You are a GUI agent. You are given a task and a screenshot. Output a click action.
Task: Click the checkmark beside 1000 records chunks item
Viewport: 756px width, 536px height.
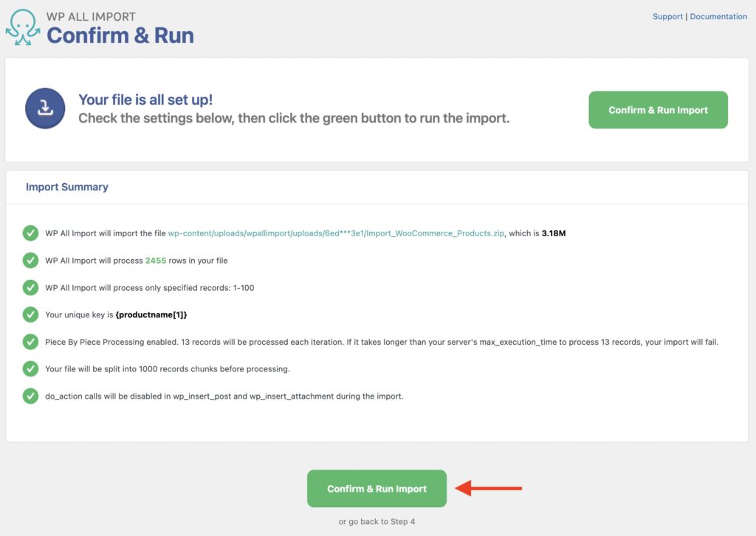pyautogui.click(x=30, y=367)
